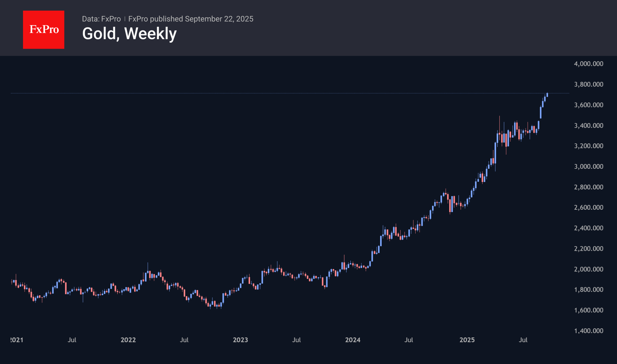The width and height of the screenshot is (617, 364).
Task: Jump to the 2025 time axis label
Action: [467, 340]
